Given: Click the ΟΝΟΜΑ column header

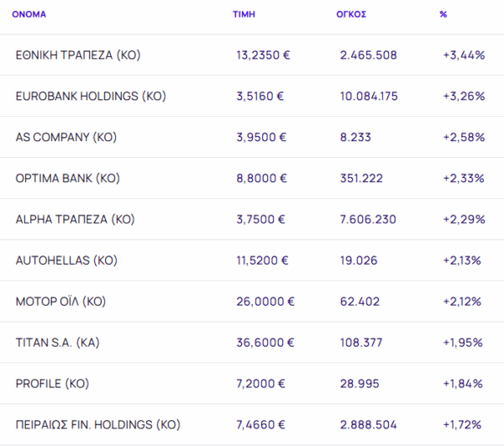Looking at the screenshot, I should (x=29, y=15).
